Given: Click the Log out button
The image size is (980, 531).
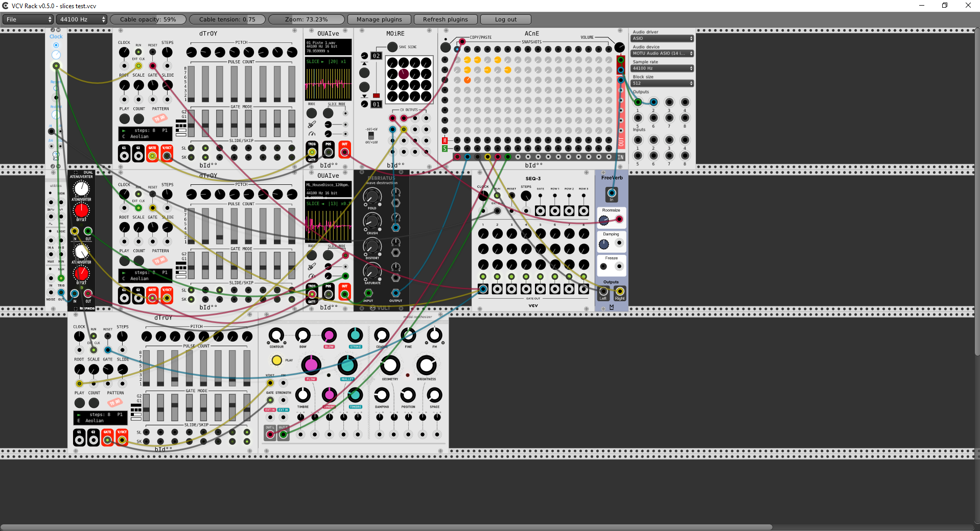Looking at the screenshot, I should point(505,19).
